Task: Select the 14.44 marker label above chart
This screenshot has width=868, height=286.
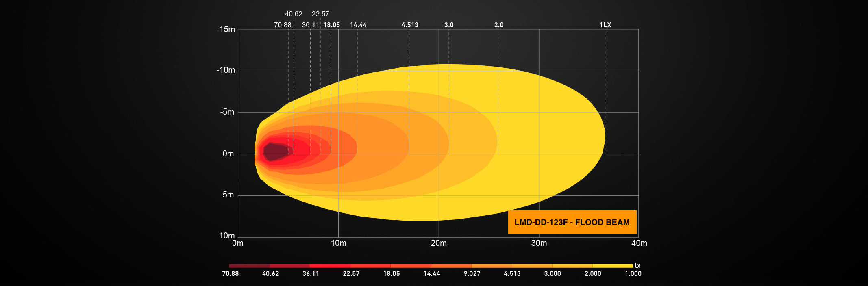Action: (x=358, y=25)
